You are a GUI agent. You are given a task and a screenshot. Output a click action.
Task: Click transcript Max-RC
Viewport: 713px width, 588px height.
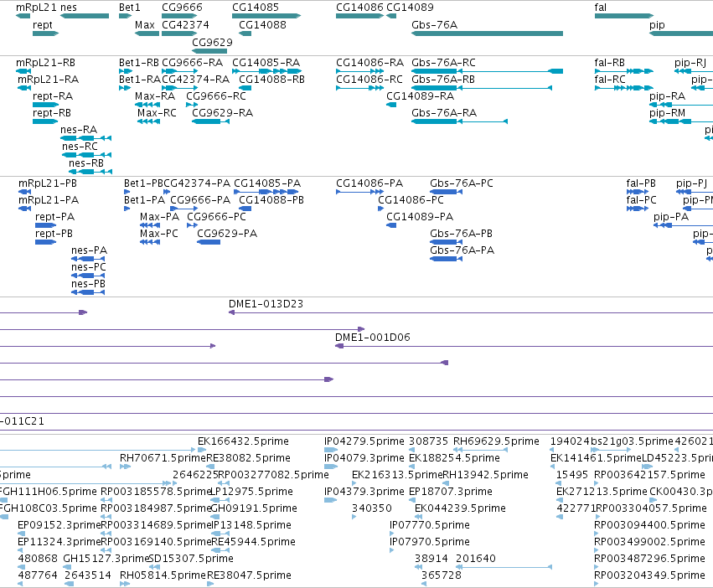pos(157,113)
